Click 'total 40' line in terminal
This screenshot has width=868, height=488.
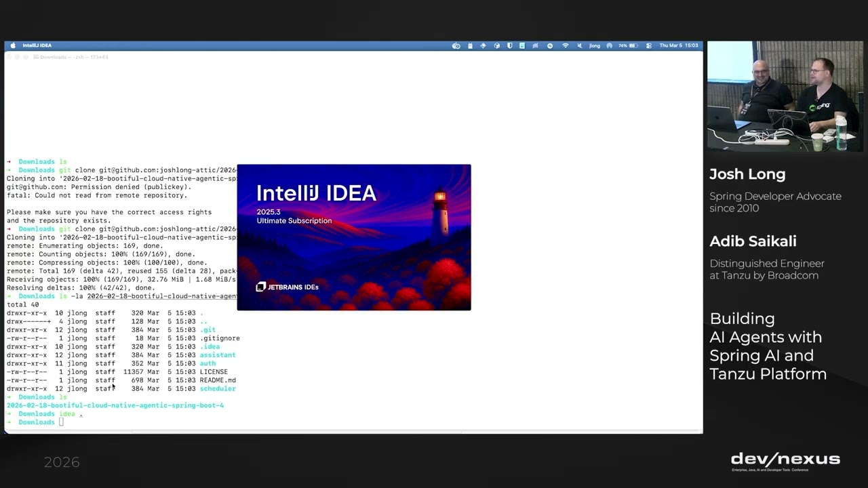23,304
